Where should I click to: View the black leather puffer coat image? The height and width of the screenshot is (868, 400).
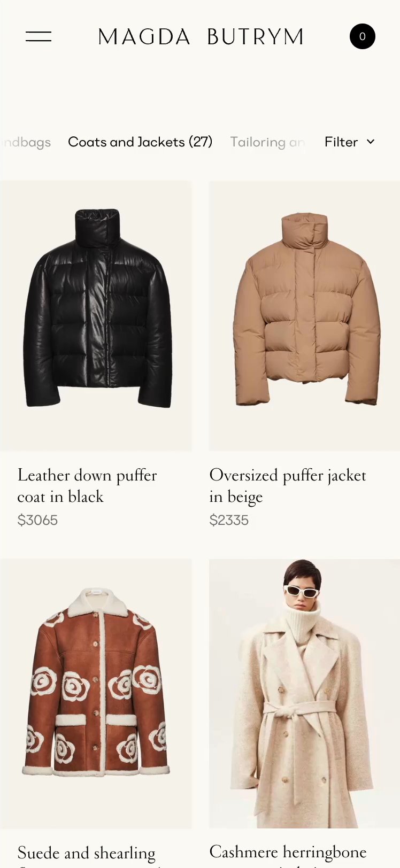coord(96,316)
